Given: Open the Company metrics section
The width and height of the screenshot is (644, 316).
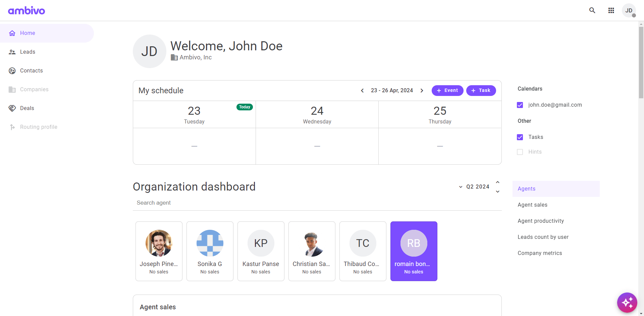Looking at the screenshot, I should 540,253.
